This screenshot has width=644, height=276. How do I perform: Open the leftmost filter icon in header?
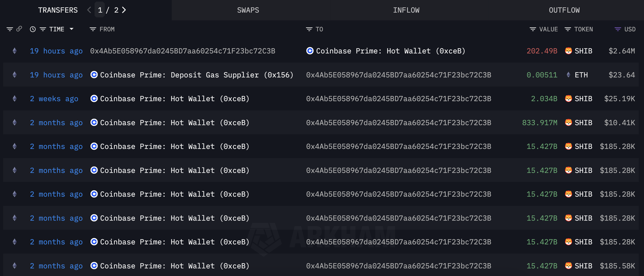(x=10, y=29)
